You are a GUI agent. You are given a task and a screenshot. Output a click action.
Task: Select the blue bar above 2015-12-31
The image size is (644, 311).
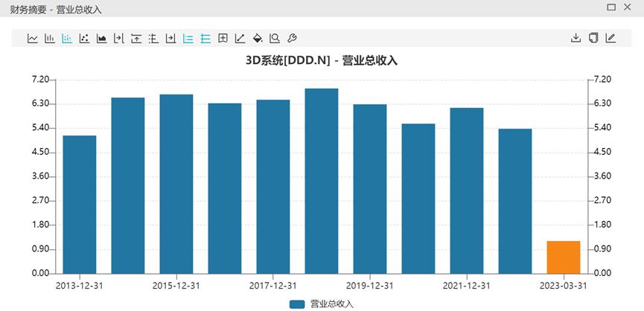pos(176,185)
